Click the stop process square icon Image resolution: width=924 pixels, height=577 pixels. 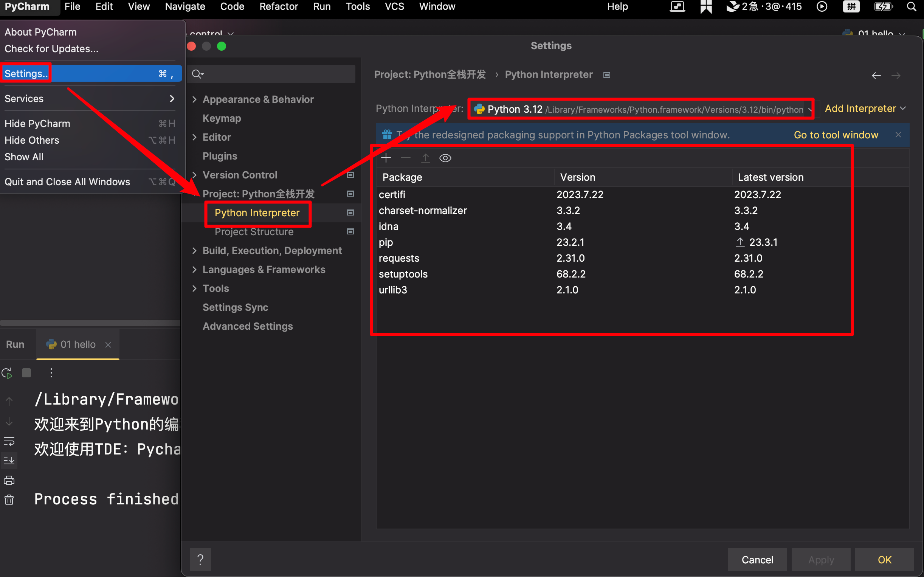click(26, 373)
